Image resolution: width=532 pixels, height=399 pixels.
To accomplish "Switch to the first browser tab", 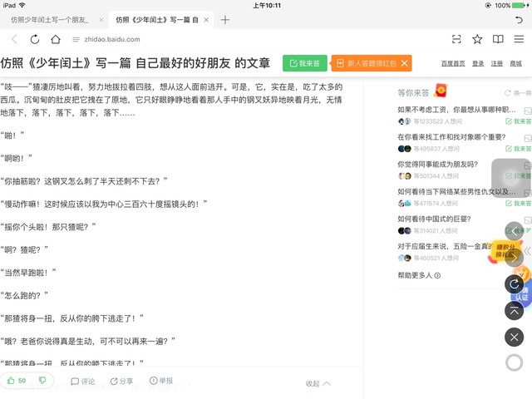I will (x=50, y=19).
